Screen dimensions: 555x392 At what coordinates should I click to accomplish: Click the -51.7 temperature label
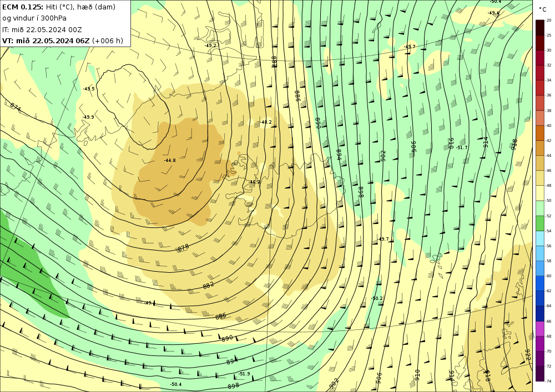[462, 147]
